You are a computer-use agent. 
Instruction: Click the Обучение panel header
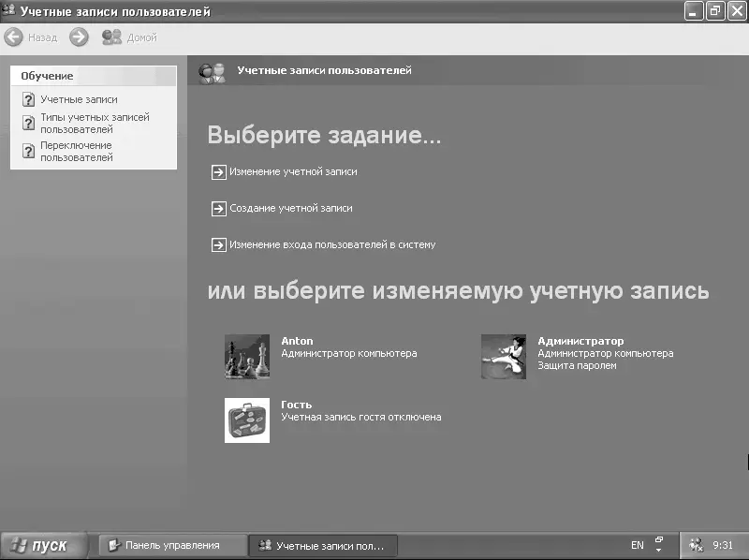pyautogui.click(x=94, y=76)
